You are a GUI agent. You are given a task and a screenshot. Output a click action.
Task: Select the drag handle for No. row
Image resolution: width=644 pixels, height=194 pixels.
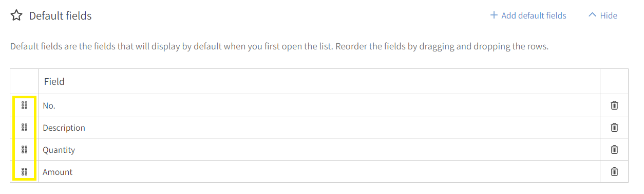pos(24,105)
